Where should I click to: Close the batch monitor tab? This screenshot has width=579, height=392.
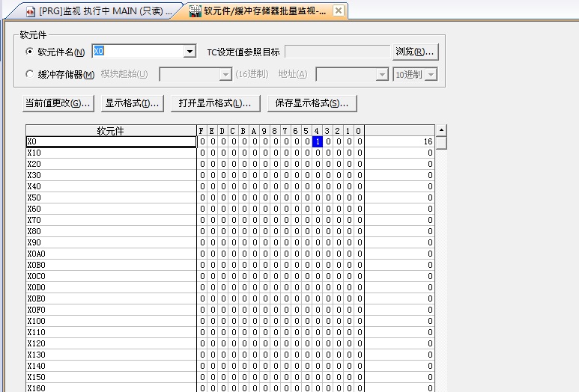coord(339,11)
